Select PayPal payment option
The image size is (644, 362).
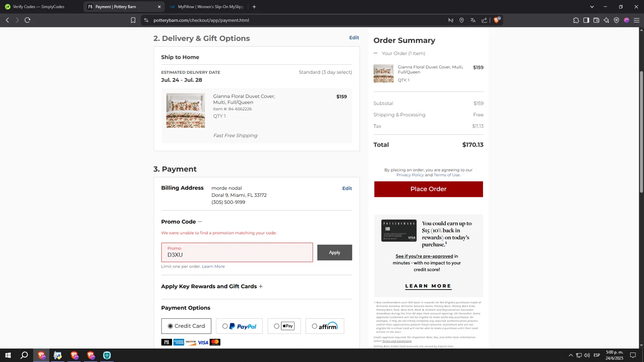(239, 326)
